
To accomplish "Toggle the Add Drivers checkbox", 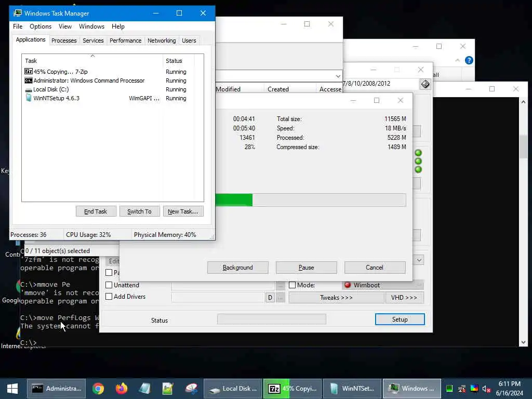I will pyautogui.click(x=109, y=297).
